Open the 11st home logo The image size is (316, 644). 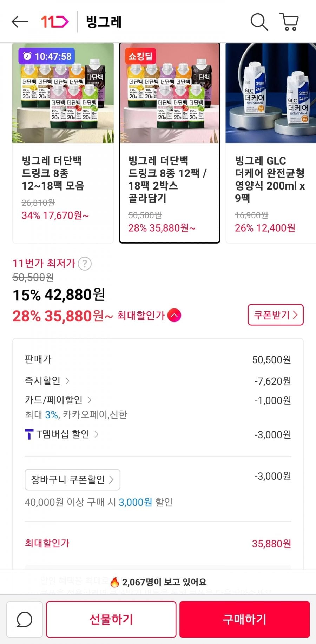[x=55, y=22]
